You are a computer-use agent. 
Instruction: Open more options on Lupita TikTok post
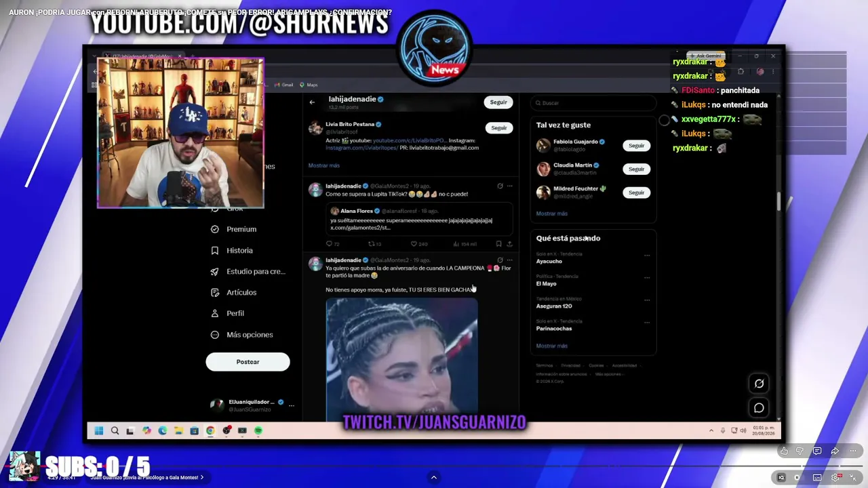click(x=510, y=186)
